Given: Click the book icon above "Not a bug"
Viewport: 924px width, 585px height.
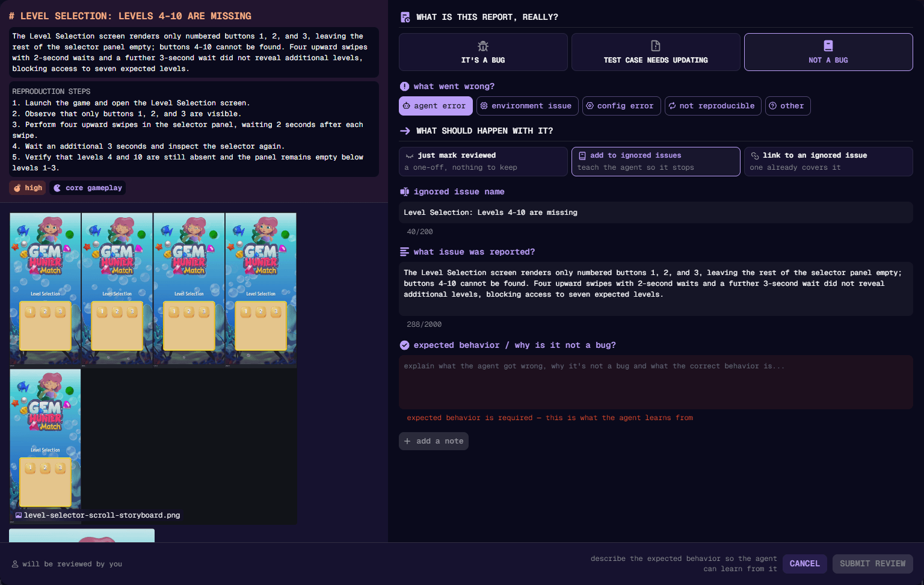Looking at the screenshot, I should coord(828,46).
